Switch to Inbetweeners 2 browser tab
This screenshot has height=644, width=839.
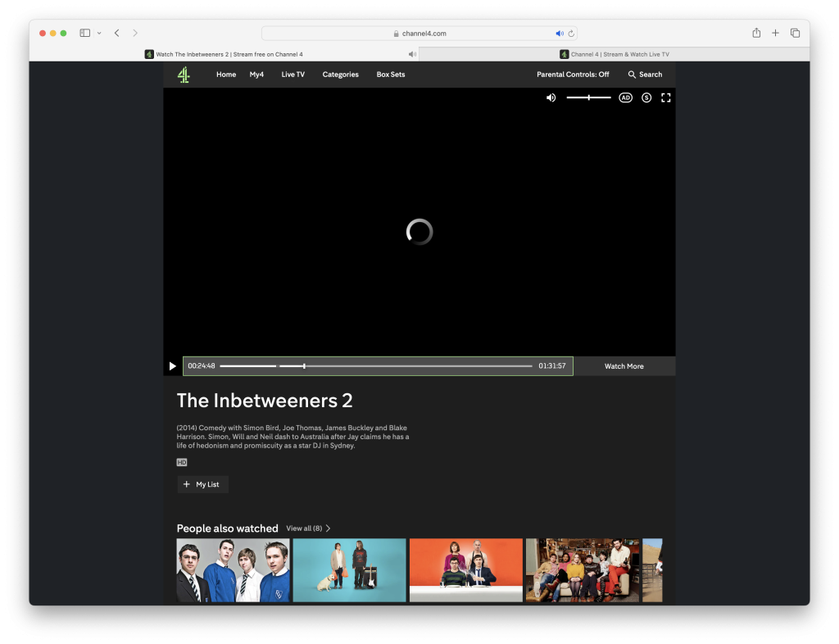(224, 55)
